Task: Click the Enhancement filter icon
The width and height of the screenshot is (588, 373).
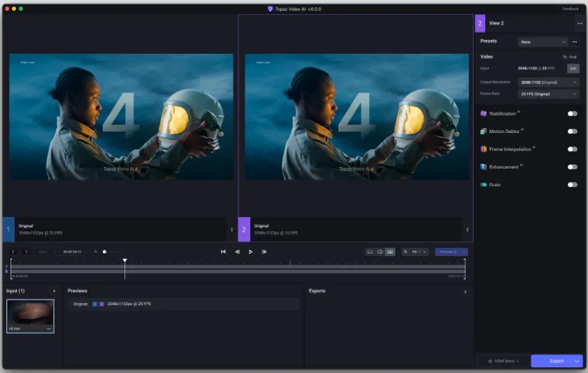Action: (483, 167)
